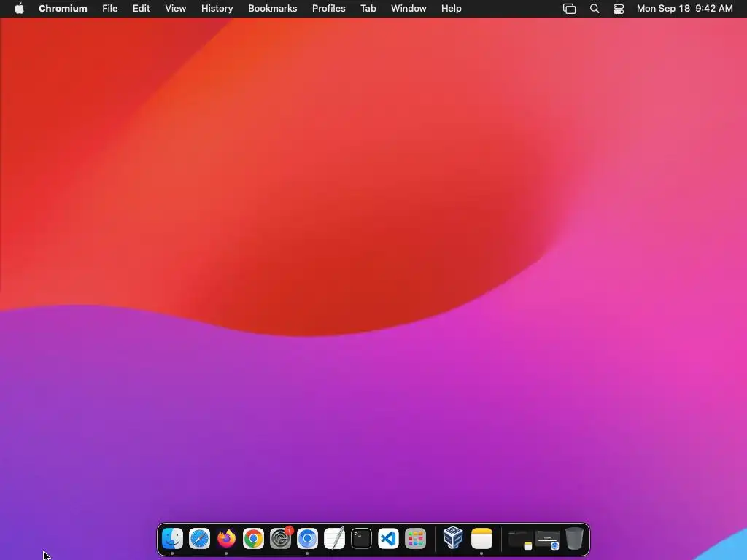Open the Trash in the Dock
747x560 pixels.
pos(575,539)
